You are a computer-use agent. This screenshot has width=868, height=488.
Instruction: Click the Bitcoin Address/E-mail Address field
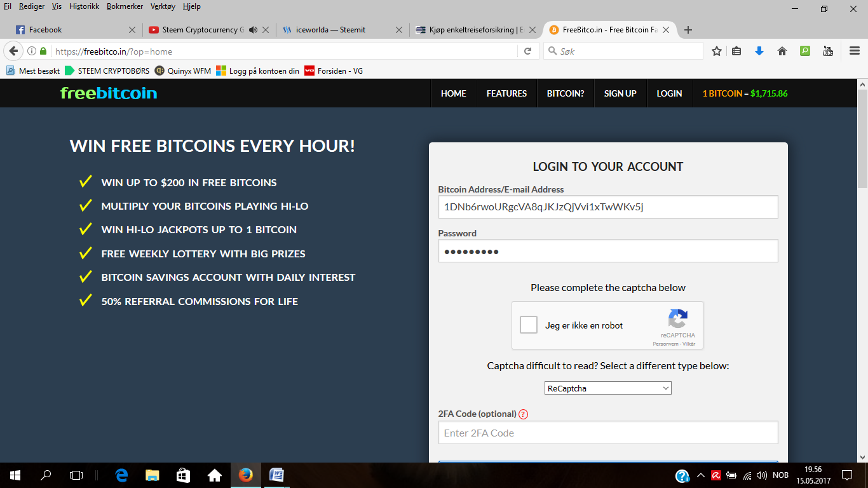(x=608, y=207)
